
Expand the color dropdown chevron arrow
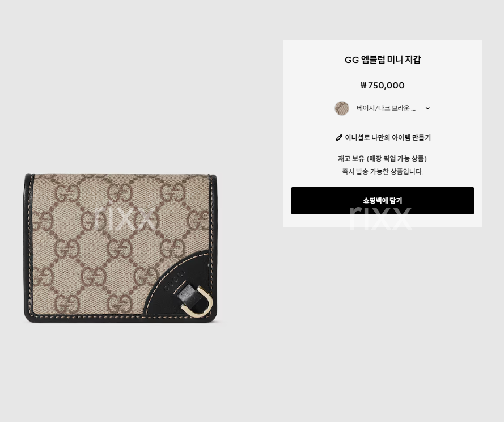pos(427,108)
